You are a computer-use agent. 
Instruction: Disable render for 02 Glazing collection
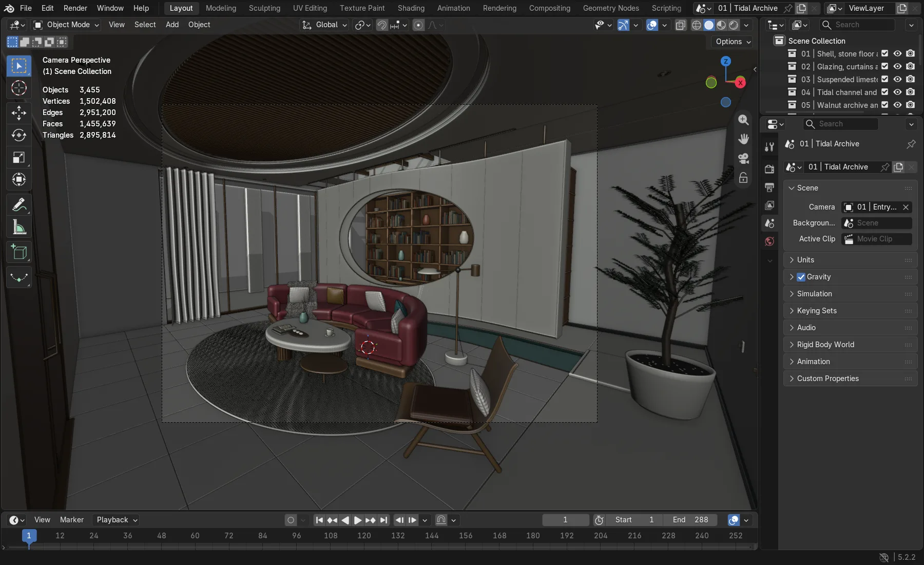tap(910, 66)
